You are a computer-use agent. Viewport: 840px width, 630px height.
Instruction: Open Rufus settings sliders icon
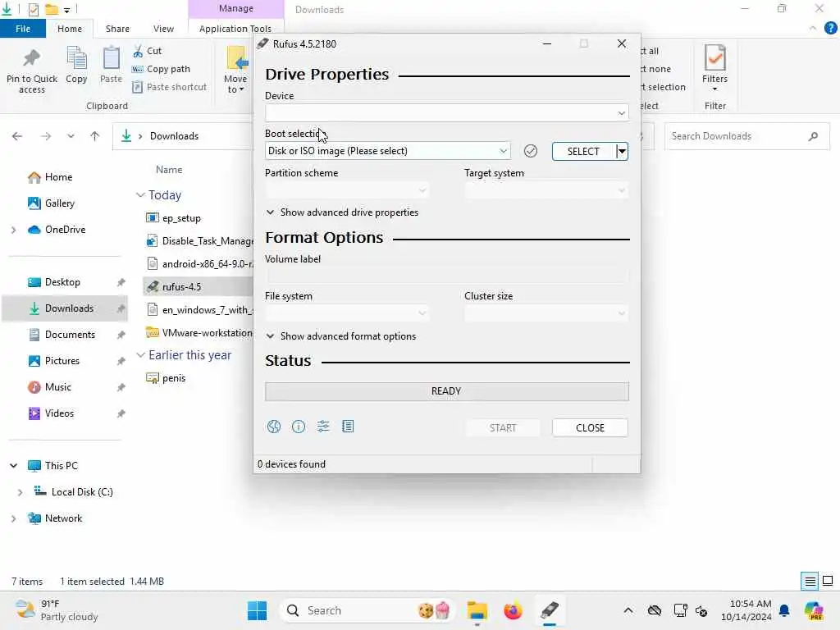pos(323,427)
